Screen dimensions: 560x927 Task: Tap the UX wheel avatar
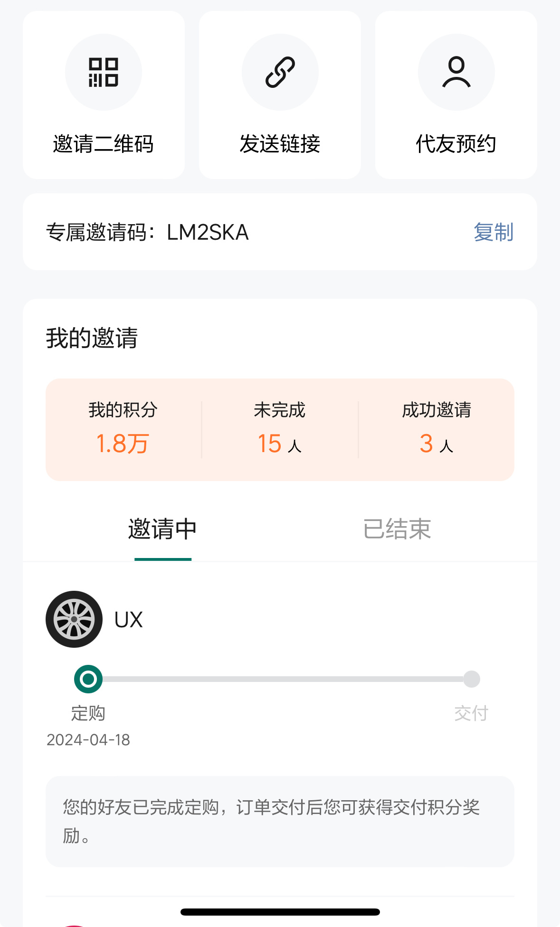click(74, 619)
